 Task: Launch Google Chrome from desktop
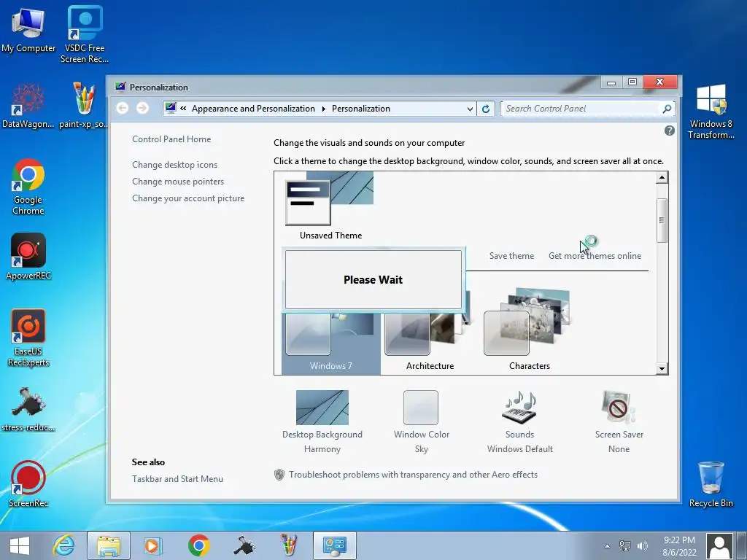pyautogui.click(x=28, y=187)
